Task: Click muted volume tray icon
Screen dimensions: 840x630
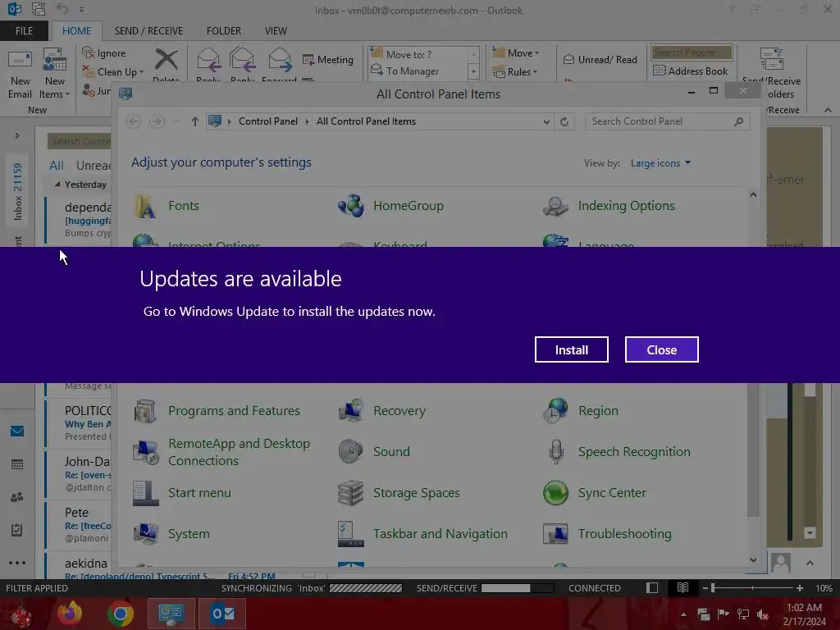Action: click(x=763, y=614)
